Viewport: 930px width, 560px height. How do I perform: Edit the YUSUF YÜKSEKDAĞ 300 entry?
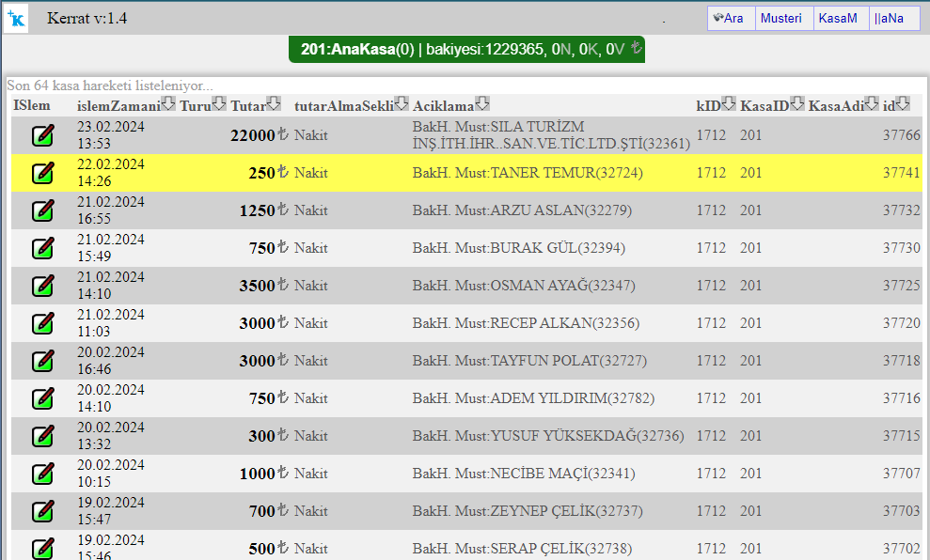(x=42, y=436)
